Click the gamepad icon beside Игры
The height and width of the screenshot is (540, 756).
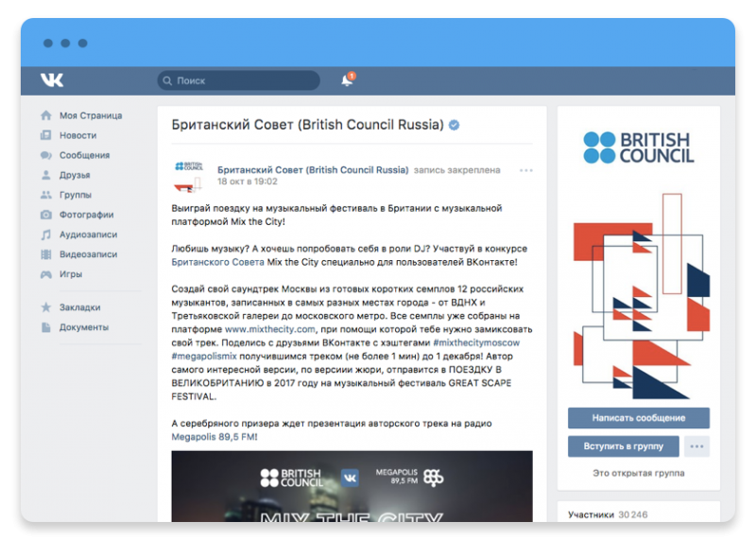click(45, 274)
